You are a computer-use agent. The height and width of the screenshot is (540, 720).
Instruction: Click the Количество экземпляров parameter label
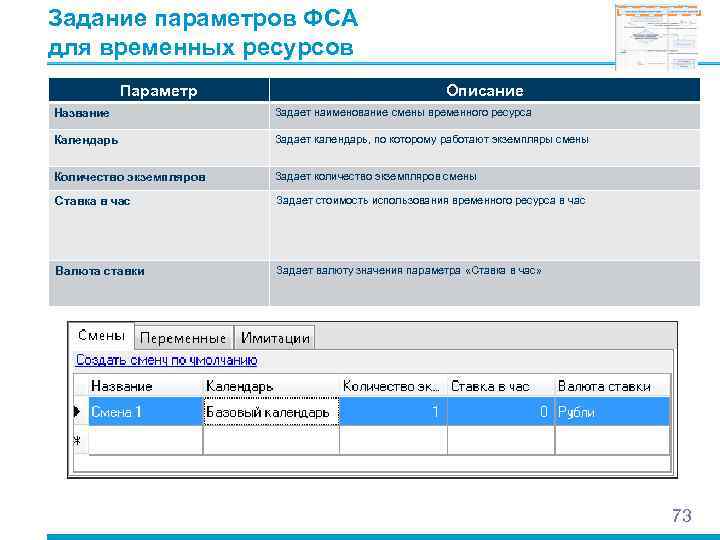[x=130, y=177]
